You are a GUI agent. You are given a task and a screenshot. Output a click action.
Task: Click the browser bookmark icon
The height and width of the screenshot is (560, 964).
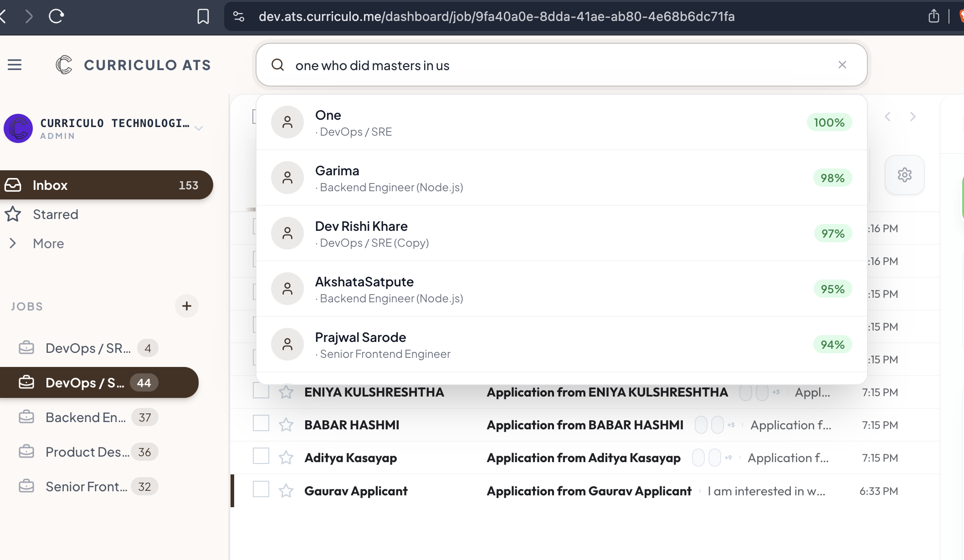203,16
